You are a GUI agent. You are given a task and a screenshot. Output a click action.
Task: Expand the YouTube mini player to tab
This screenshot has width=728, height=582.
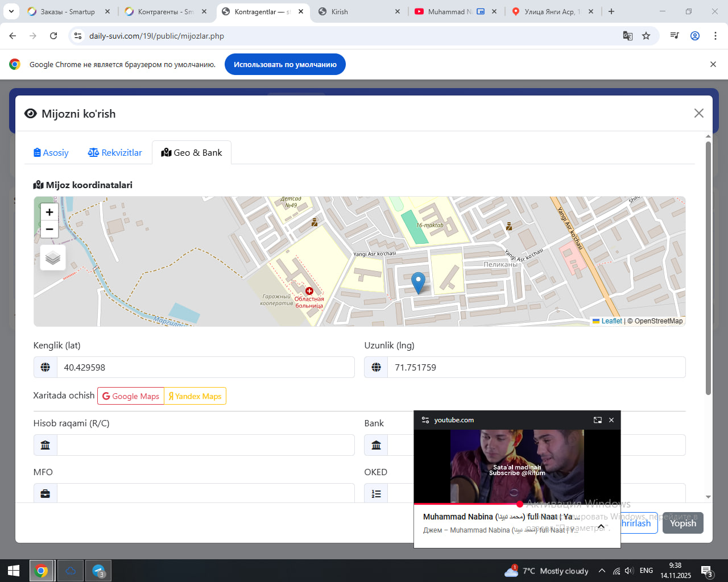pyautogui.click(x=597, y=420)
